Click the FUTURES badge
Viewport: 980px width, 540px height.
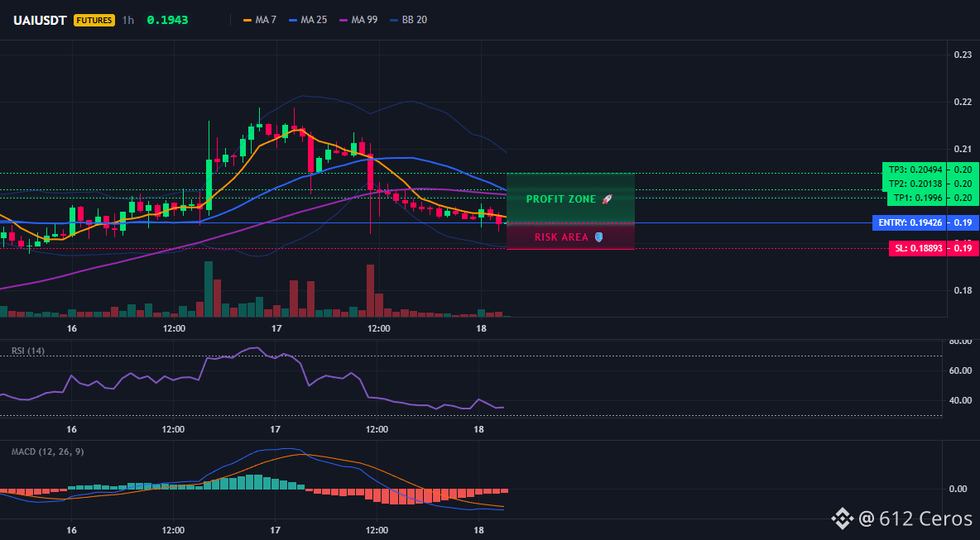click(x=94, y=20)
